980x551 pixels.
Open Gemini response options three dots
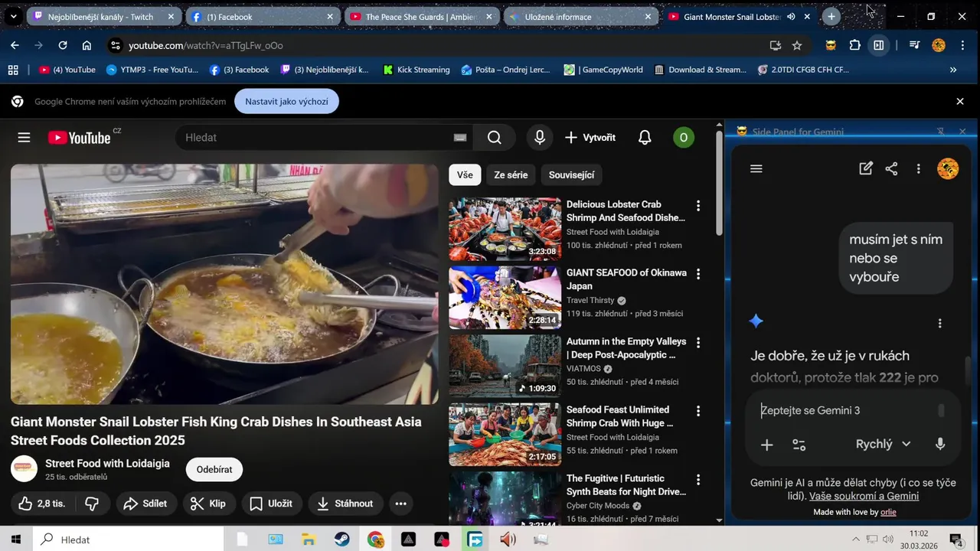tap(939, 323)
